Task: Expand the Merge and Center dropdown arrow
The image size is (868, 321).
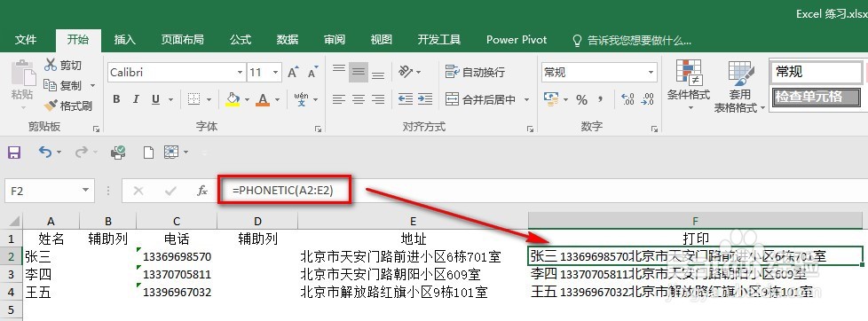Action: pos(526,100)
